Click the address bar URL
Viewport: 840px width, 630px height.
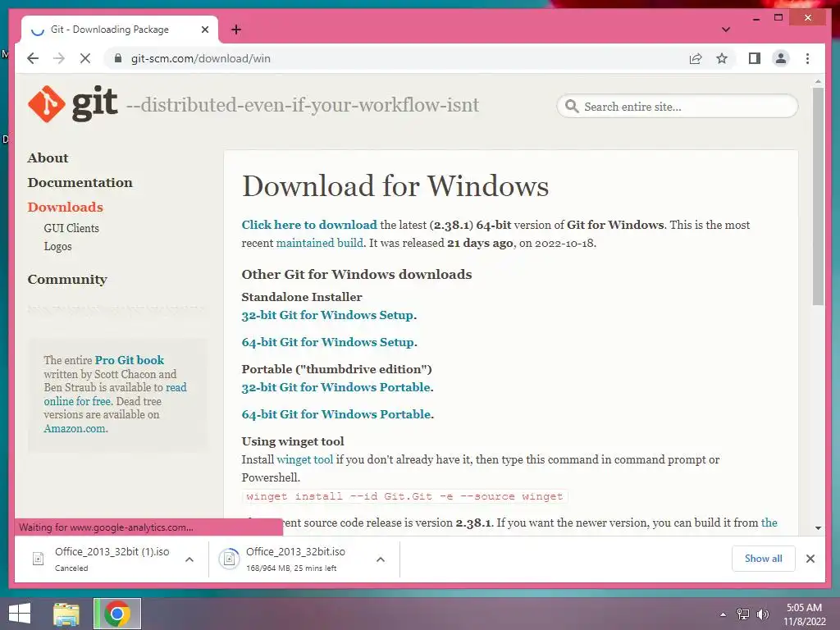coord(200,58)
